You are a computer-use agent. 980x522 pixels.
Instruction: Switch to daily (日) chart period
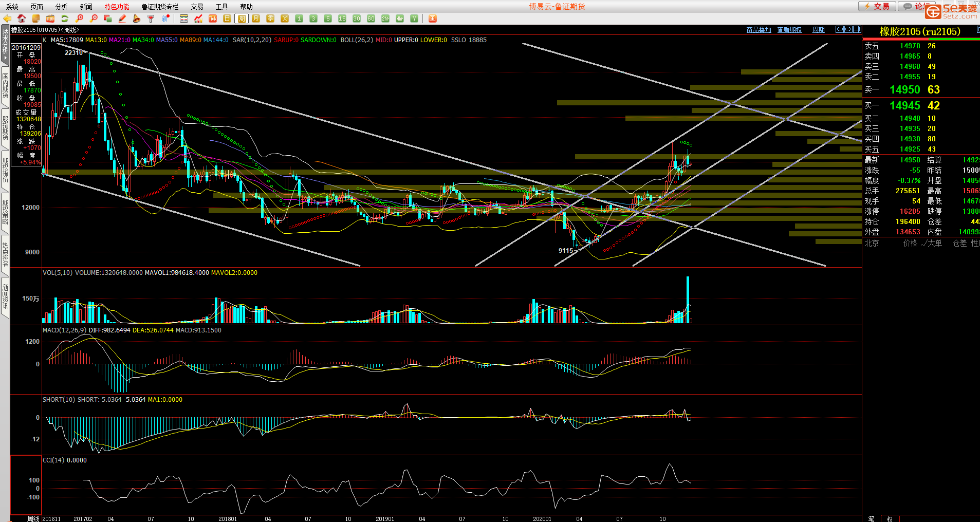point(227,18)
